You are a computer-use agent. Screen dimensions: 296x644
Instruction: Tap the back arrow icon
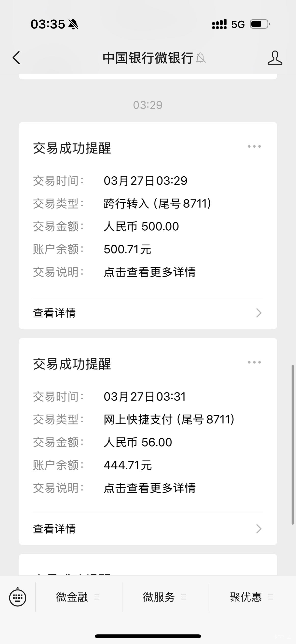16,58
